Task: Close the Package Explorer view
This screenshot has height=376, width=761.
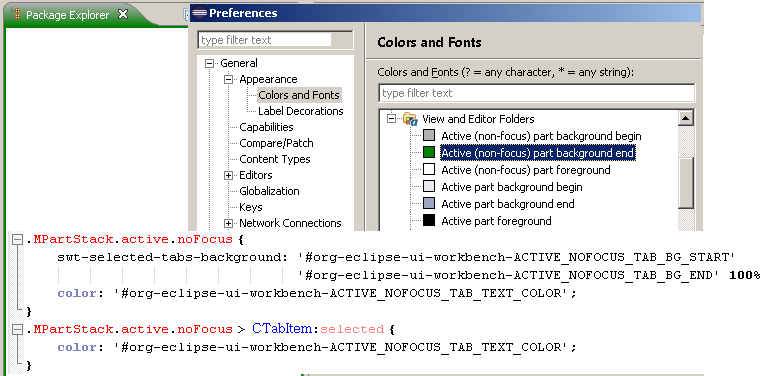Action: (123, 15)
